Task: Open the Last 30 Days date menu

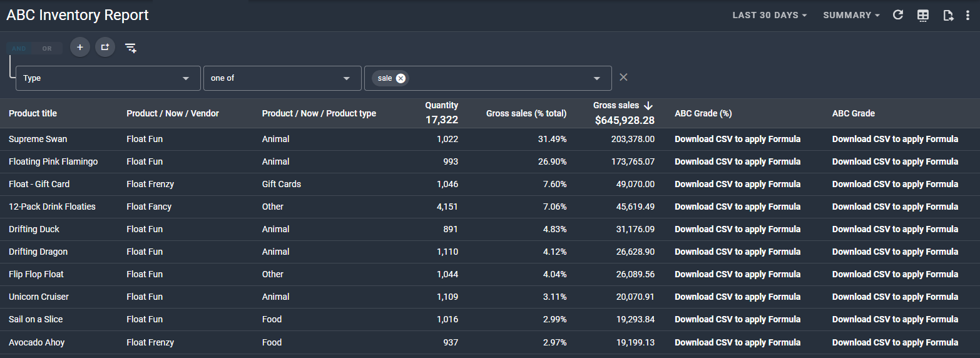Action: point(769,15)
